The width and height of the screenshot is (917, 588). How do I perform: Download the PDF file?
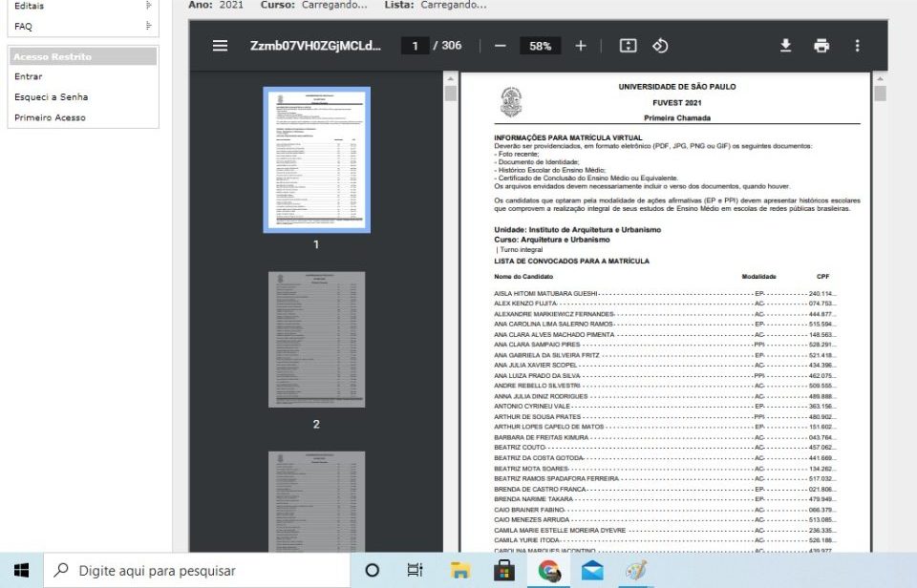coord(785,46)
